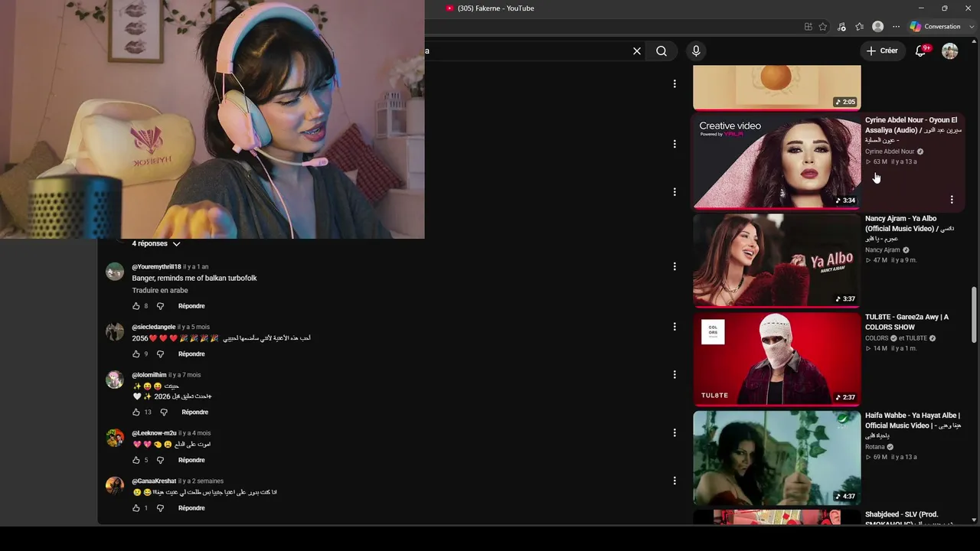Viewport: 980px width, 551px height.
Task: Dislike the comment by @siecledangele
Action: point(160,354)
